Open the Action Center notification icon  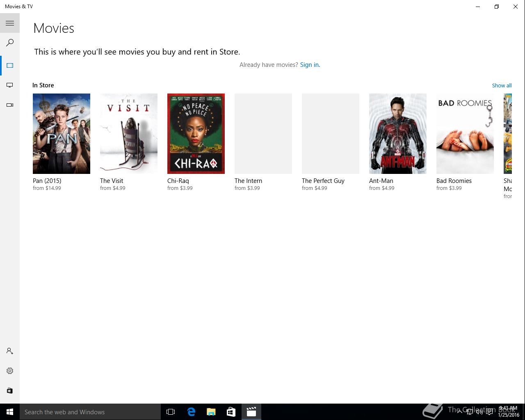[489, 412]
